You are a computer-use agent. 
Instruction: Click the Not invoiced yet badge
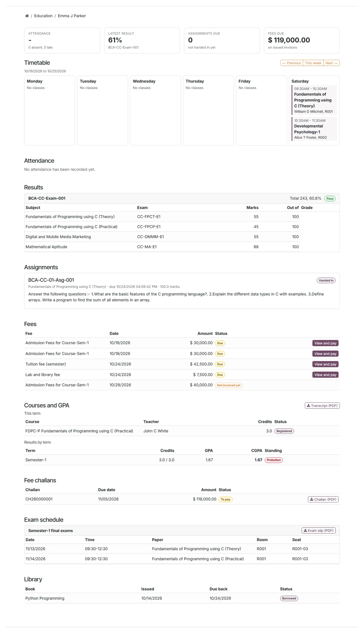tap(229, 385)
